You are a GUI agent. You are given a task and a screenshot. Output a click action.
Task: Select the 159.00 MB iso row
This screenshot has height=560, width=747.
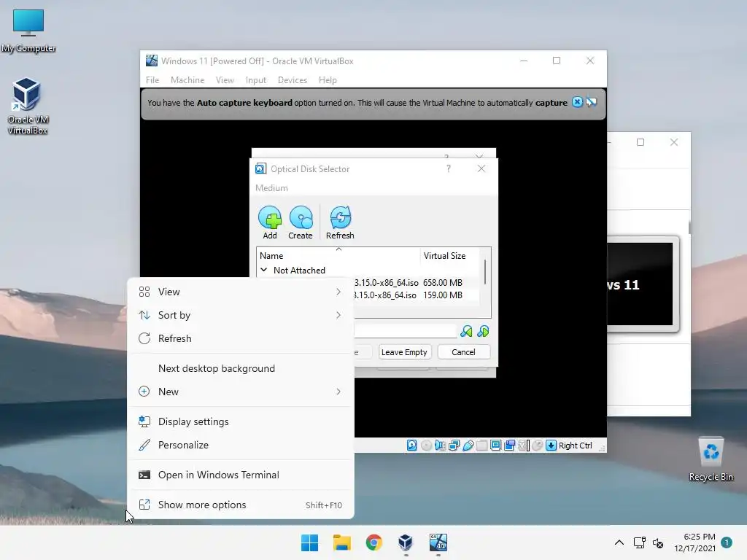click(418, 295)
